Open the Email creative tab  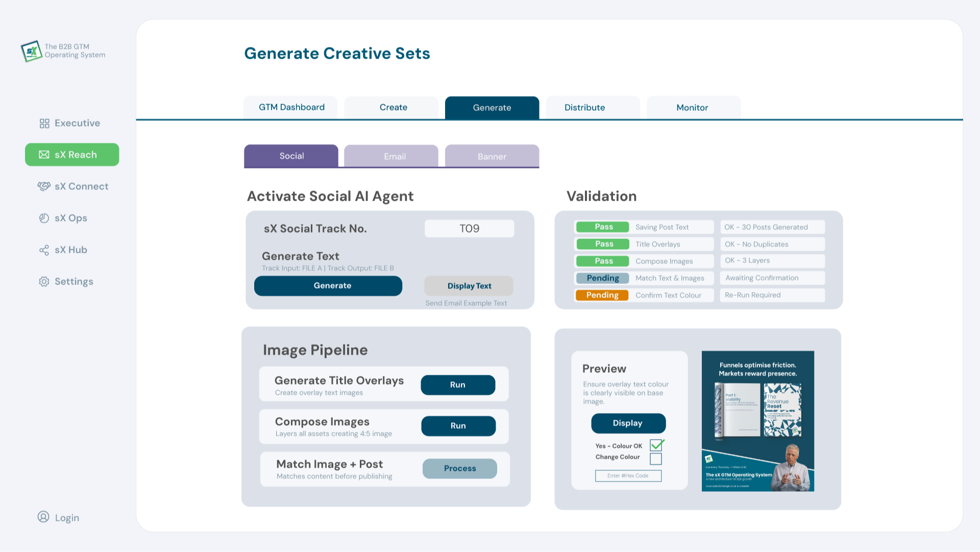tap(395, 156)
